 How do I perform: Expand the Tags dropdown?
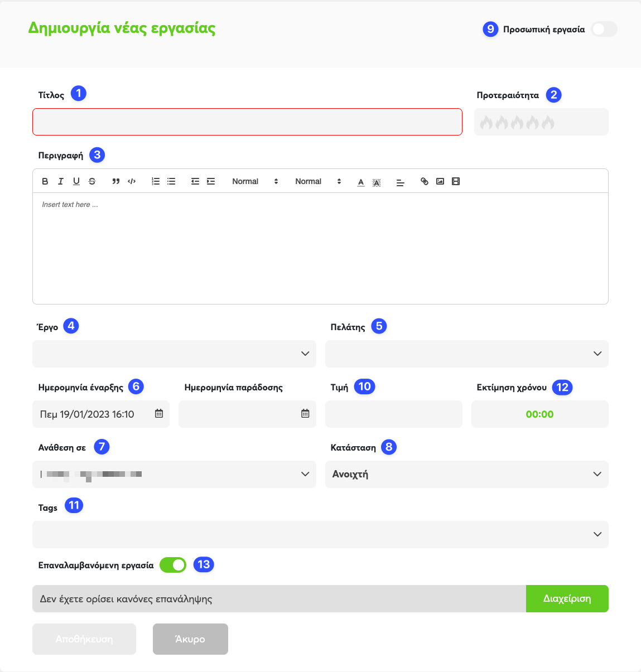pos(320,534)
